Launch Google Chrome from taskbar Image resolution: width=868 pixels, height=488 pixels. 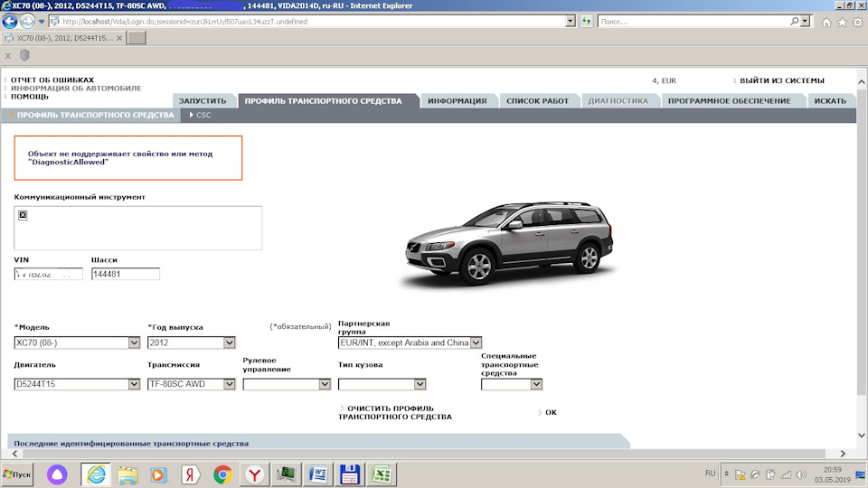(x=222, y=474)
